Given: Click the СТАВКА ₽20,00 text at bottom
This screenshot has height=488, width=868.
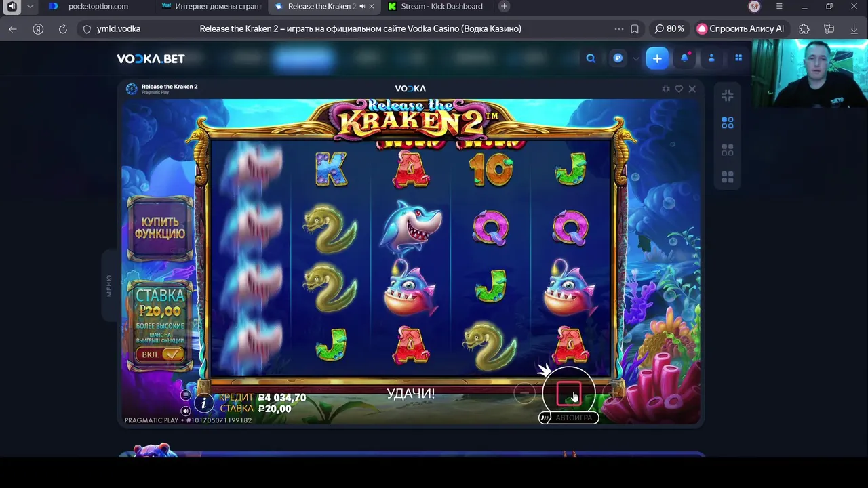Looking at the screenshot, I should click(256, 409).
